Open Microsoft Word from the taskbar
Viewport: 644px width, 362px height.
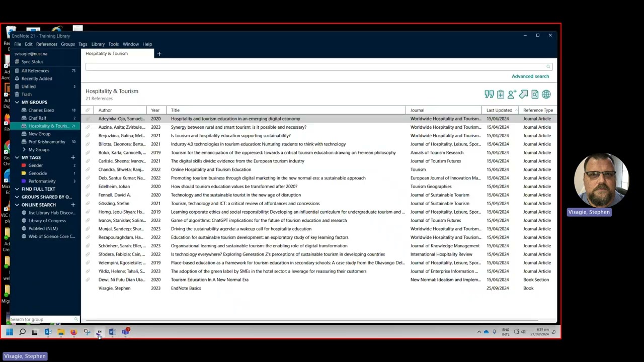point(112,332)
